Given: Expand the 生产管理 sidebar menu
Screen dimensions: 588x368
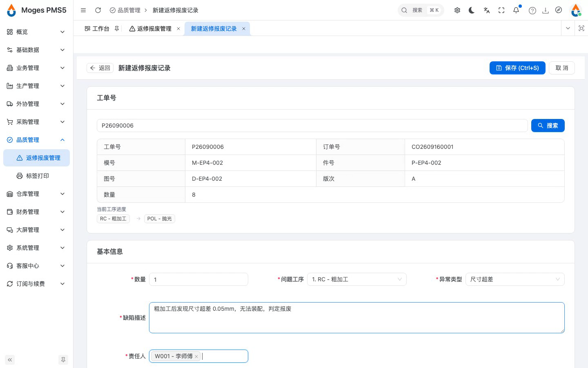Looking at the screenshot, I should pyautogui.click(x=36, y=86).
